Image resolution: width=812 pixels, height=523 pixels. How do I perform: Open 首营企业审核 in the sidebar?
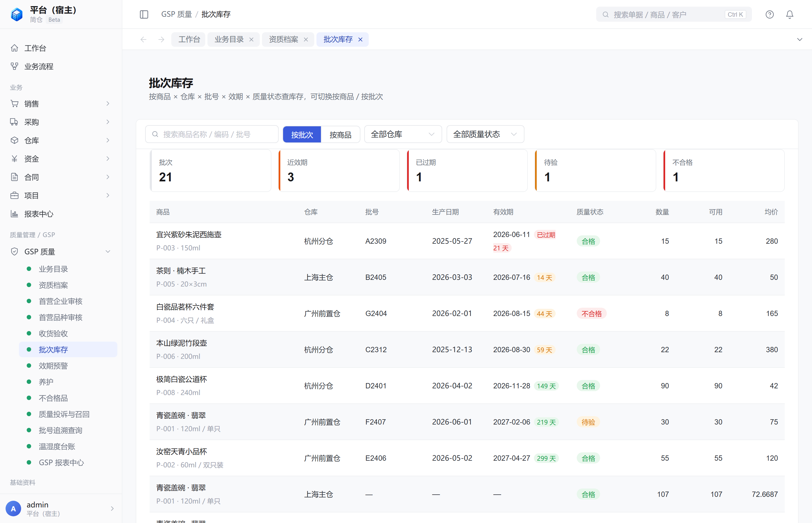point(68,301)
